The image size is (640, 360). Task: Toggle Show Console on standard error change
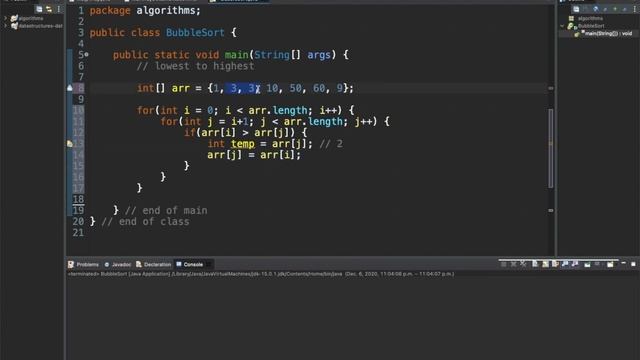[575, 264]
